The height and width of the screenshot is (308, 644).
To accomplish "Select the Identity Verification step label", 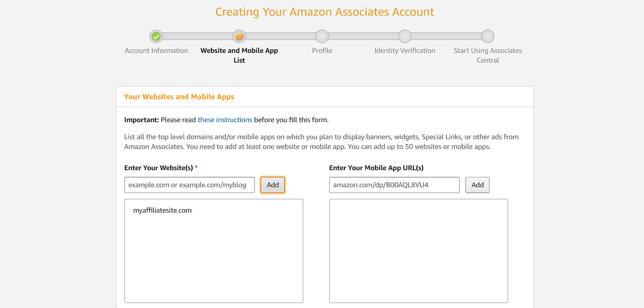I will [405, 50].
